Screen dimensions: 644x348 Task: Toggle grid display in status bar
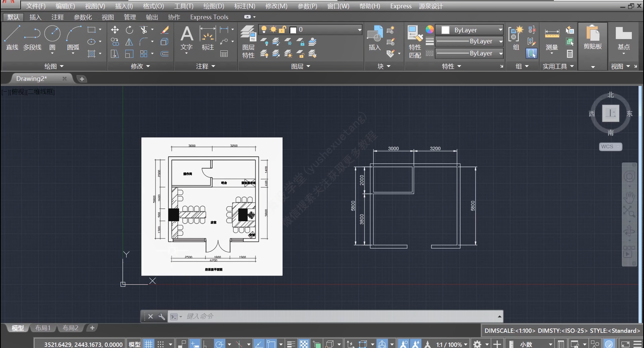pos(149,344)
